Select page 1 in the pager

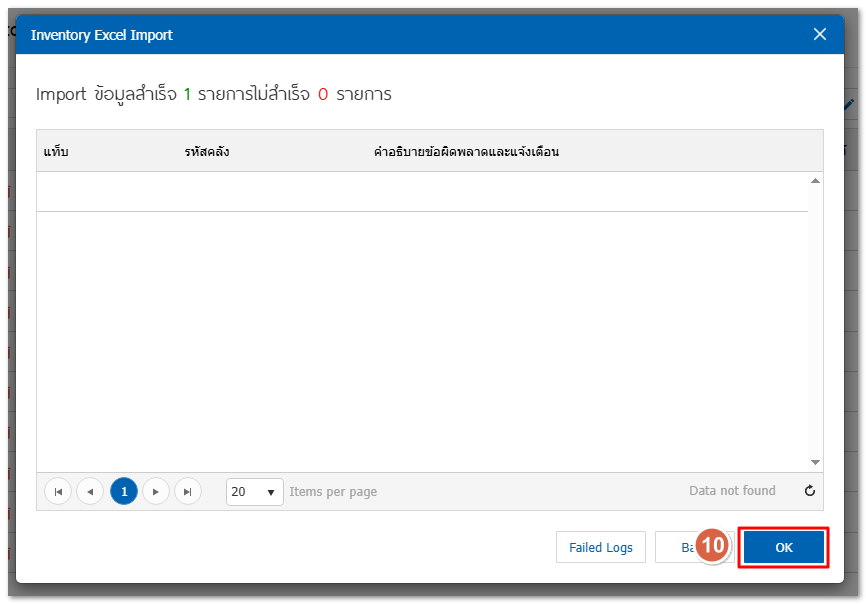(x=124, y=491)
